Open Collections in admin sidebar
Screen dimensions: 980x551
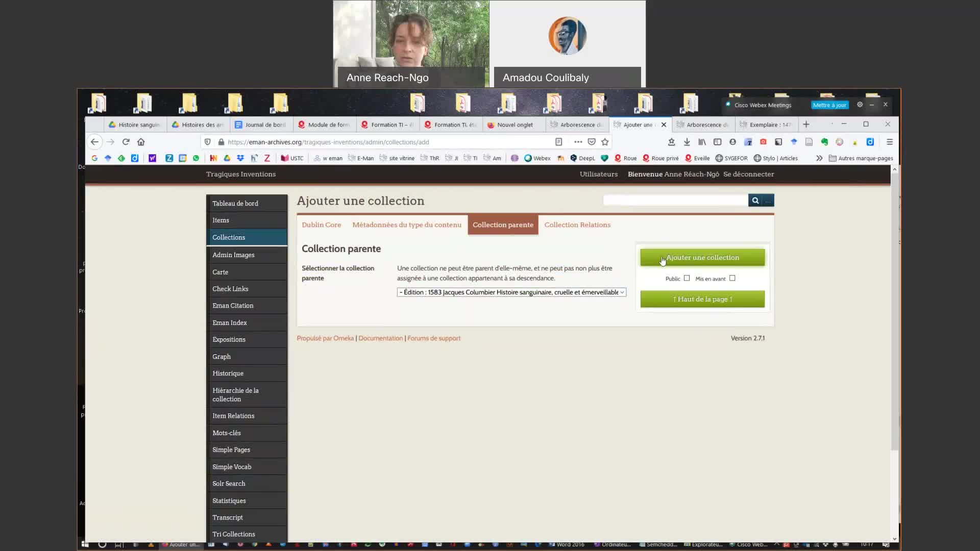[247, 238]
